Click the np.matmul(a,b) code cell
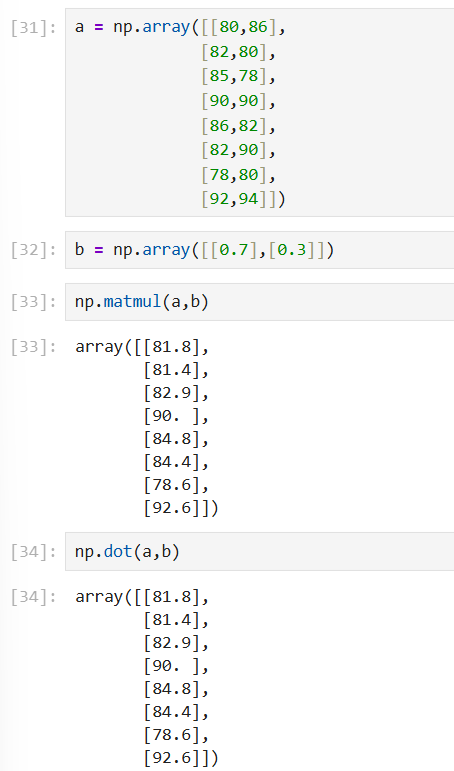 pyautogui.click(x=260, y=301)
